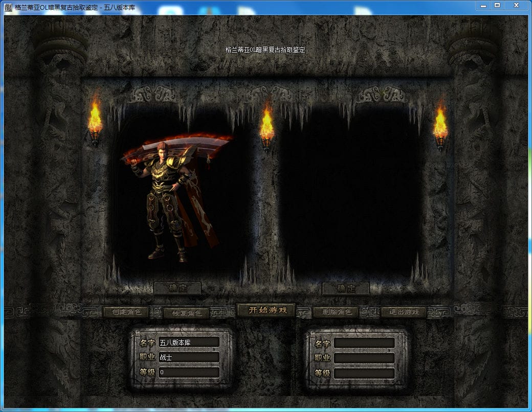Image resolution: width=532 pixels, height=412 pixels.
Task: Click the empty 等级 field on the right panel
Action: tap(364, 374)
